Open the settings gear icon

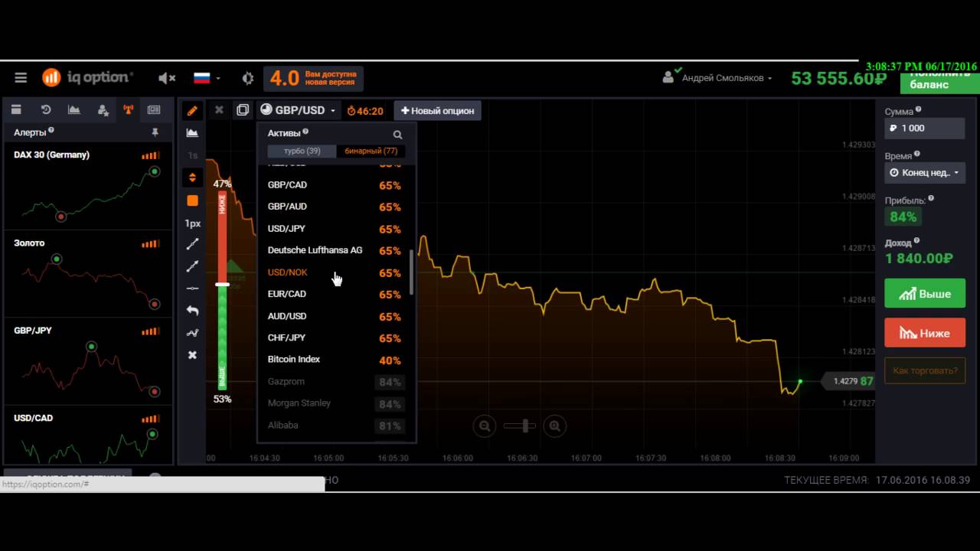(x=247, y=78)
